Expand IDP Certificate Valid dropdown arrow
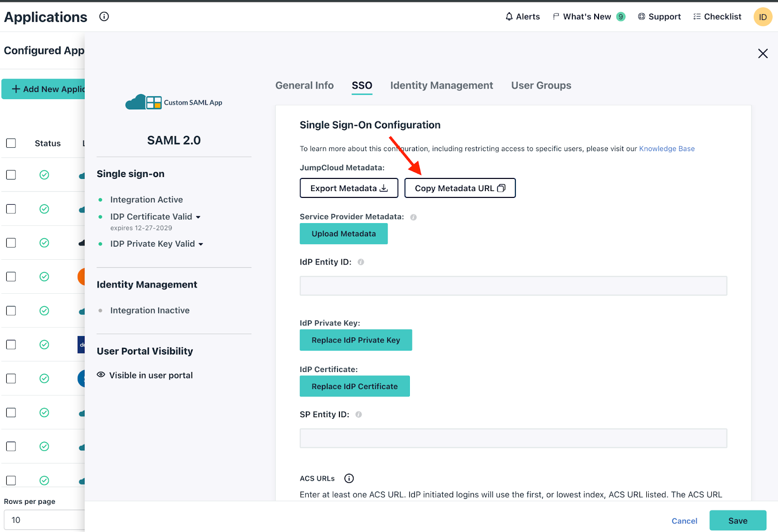Image resolution: width=778 pixels, height=532 pixels. 198,217
